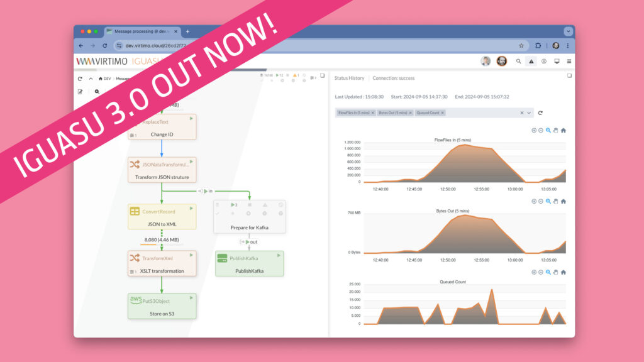Zoom out on Queued Count chart
Viewport: 644px width, 362px height.
click(x=541, y=272)
